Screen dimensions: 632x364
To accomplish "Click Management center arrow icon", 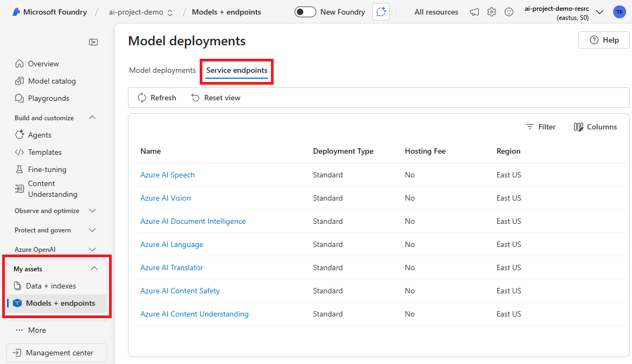I will [x=17, y=353].
